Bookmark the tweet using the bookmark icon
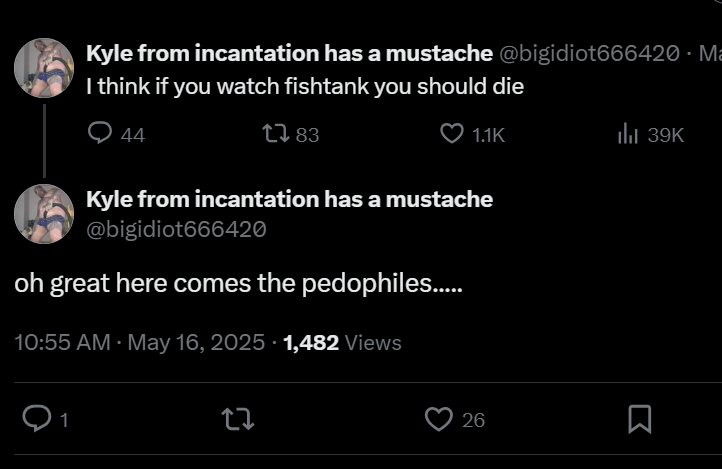722x469 pixels. click(639, 420)
